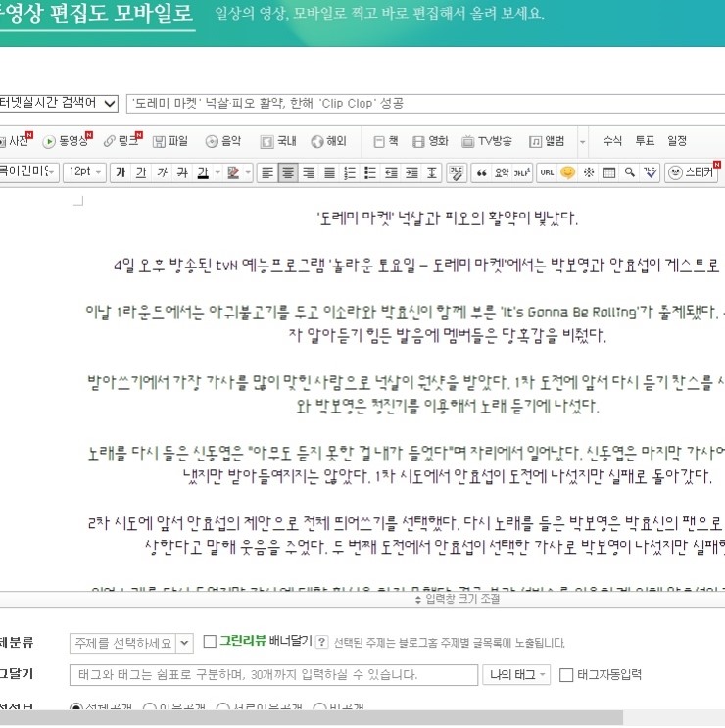Screen dimensions: 725x728
Task: Insert a video with the 동영상 button
Action: tap(68, 141)
